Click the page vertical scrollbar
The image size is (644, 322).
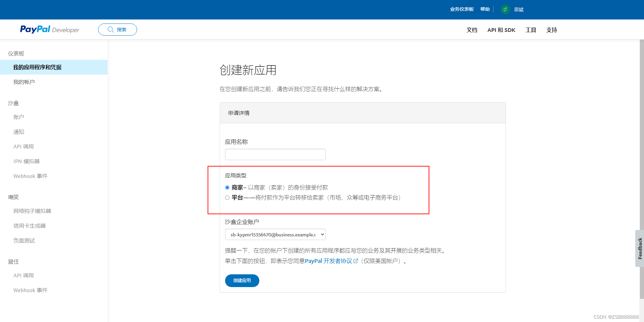pos(642,169)
